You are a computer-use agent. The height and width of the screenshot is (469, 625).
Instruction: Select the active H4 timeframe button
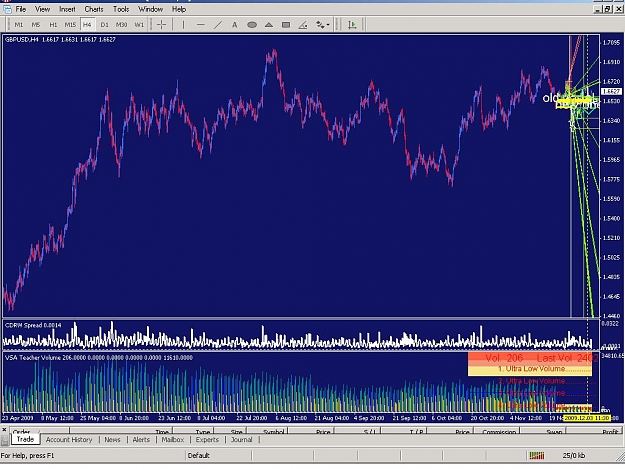coord(87,25)
